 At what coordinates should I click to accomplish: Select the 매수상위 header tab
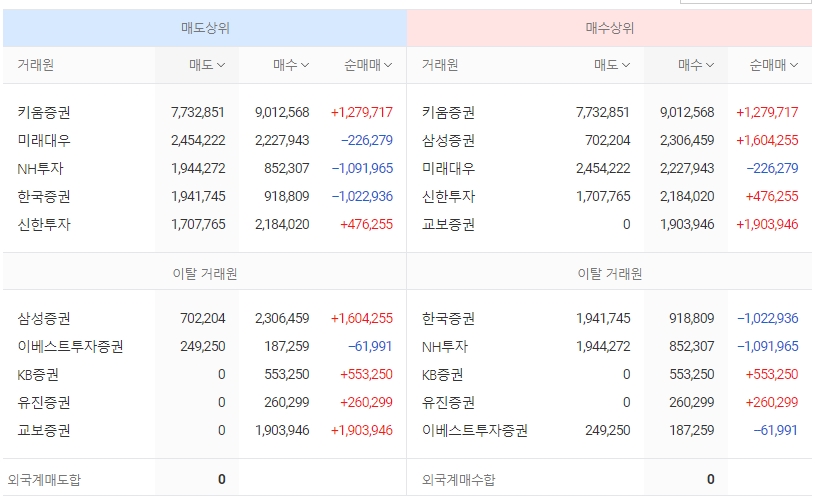pos(609,28)
